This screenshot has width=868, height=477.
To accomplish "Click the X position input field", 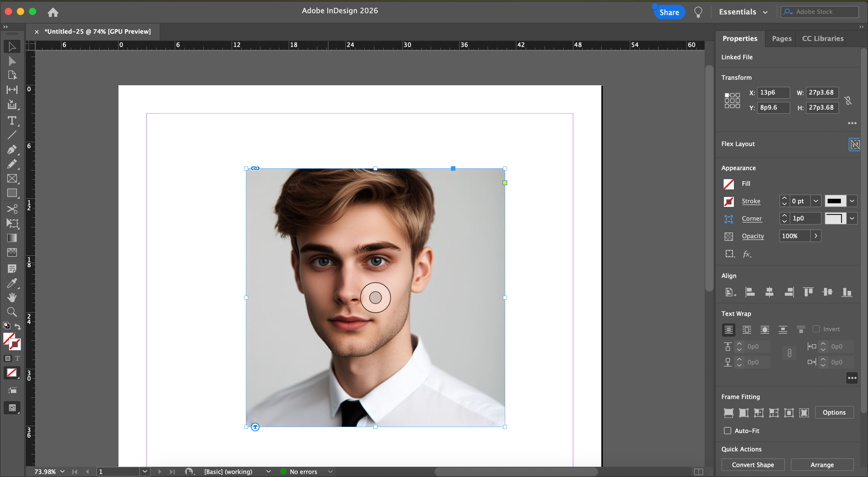I will point(773,92).
